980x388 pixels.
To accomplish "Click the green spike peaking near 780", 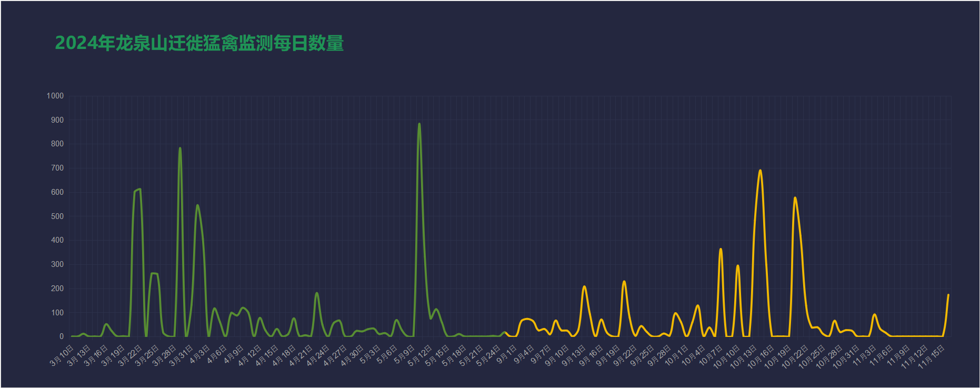I will [180, 148].
